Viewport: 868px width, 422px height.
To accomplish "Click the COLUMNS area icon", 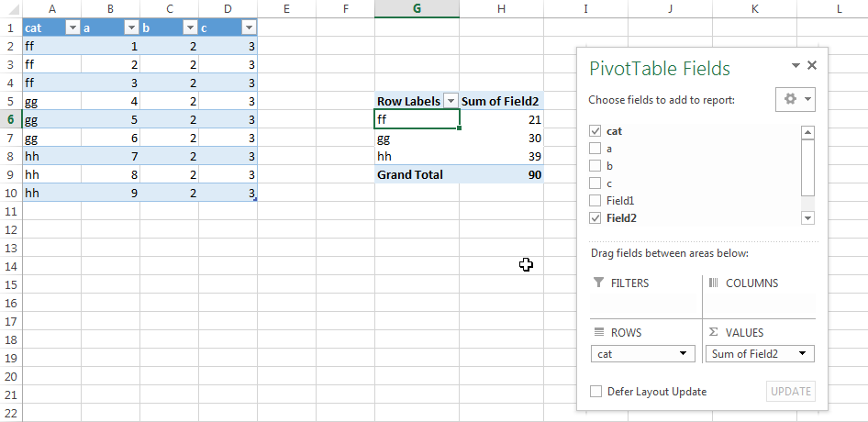I will tap(714, 283).
